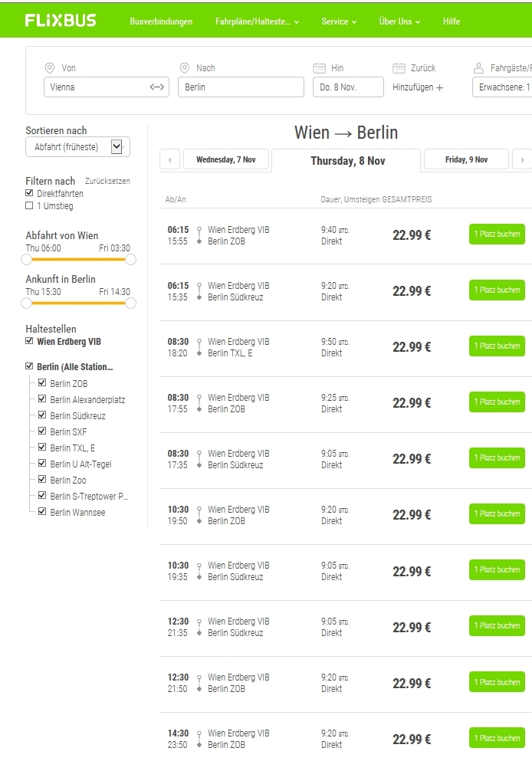Screen dimensions: 532x761
Task: Click the Hin calendar icon
Action: 320,68
